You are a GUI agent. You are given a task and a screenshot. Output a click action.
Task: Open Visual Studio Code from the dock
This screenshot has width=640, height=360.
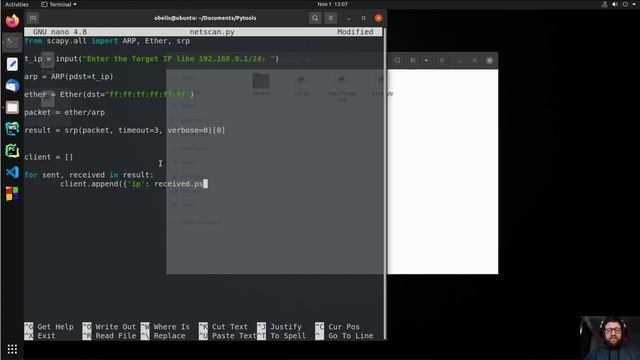coord(12,172)
